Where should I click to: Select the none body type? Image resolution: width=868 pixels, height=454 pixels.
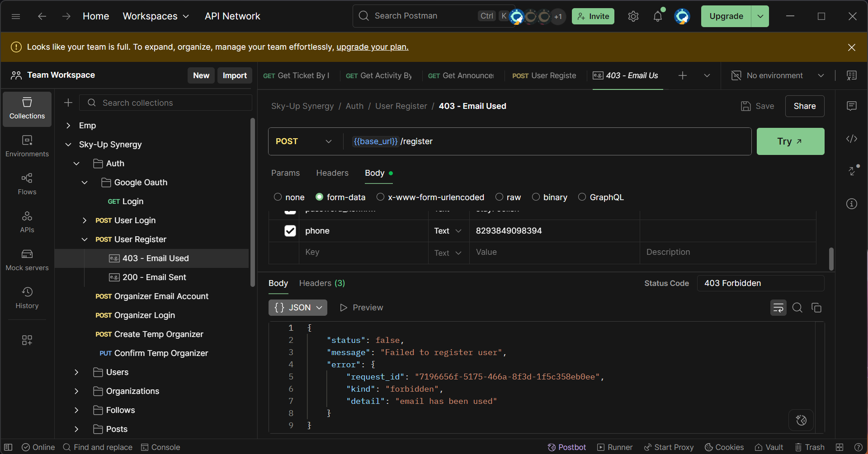coord(278,197)
